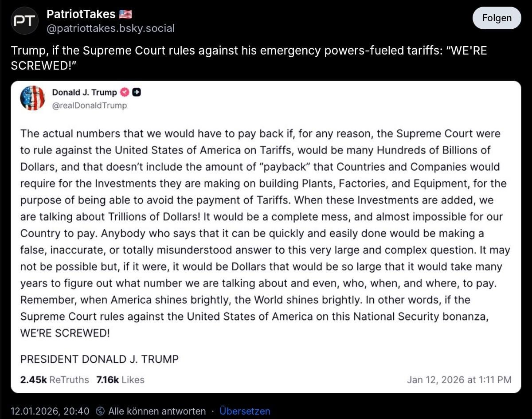
Task: Open the PatriotTakes display name
Action: click(81, 14)
